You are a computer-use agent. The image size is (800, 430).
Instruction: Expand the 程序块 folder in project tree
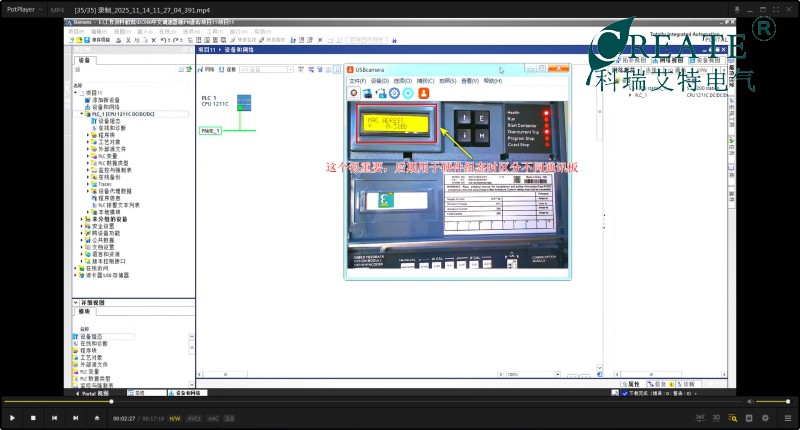point(88,134)
